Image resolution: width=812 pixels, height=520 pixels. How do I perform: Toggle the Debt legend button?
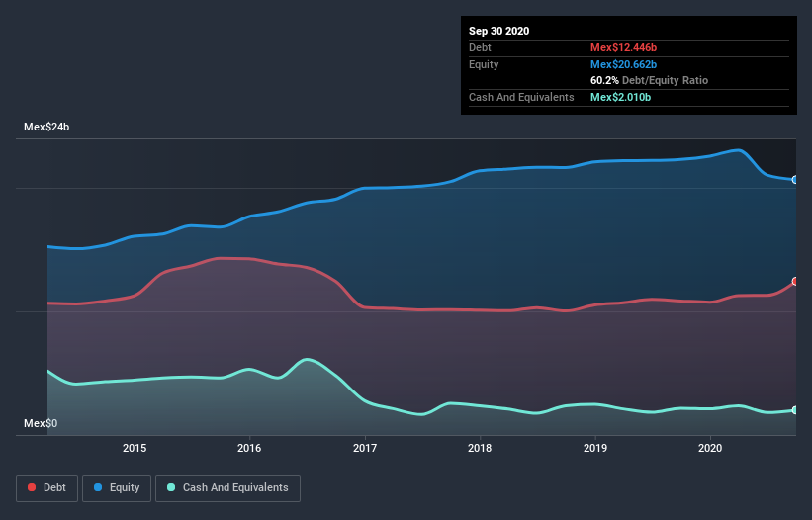46,488
